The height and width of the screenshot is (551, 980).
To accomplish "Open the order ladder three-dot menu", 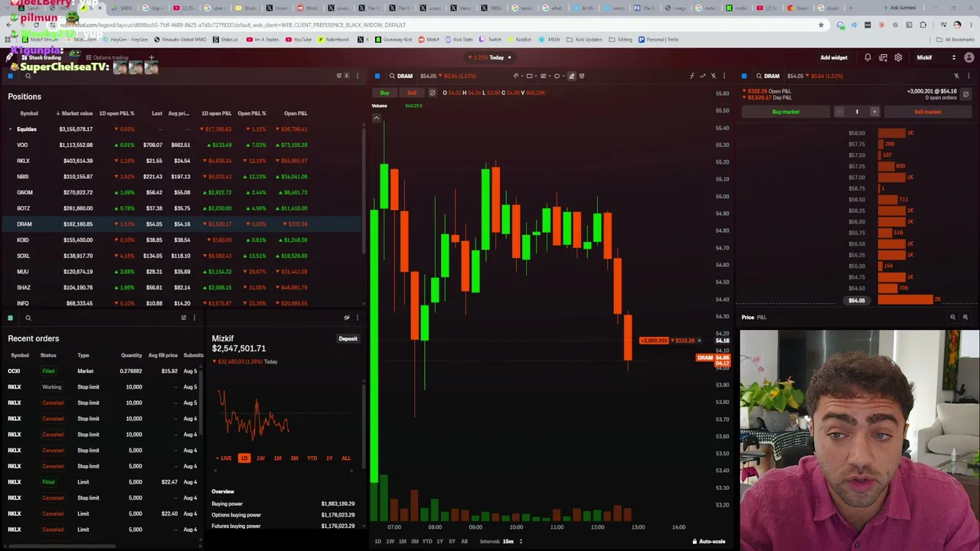I will click(969, 76).
